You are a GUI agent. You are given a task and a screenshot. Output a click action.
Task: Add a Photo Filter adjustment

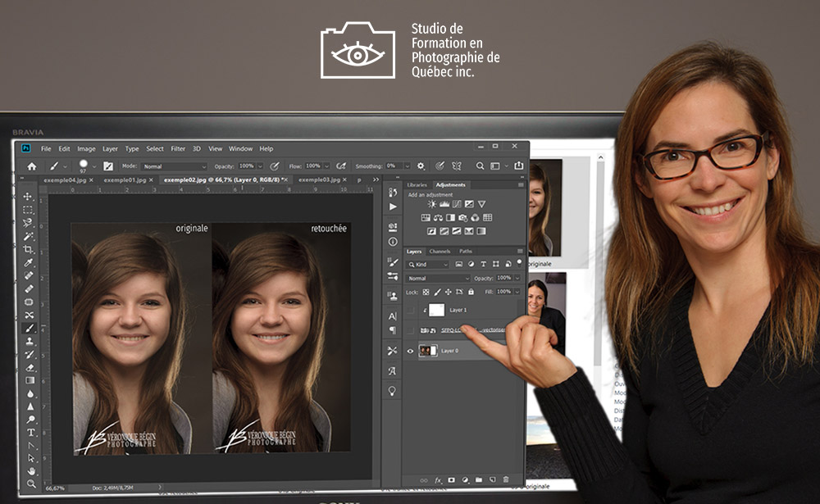pos(462,217)
